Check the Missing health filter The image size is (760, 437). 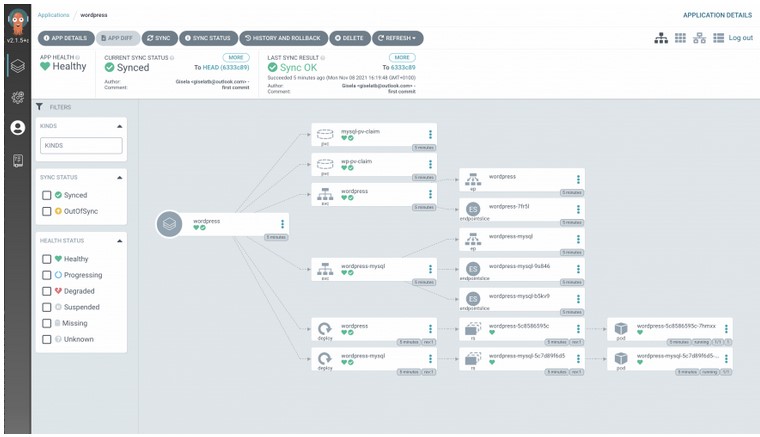[47, 323]
